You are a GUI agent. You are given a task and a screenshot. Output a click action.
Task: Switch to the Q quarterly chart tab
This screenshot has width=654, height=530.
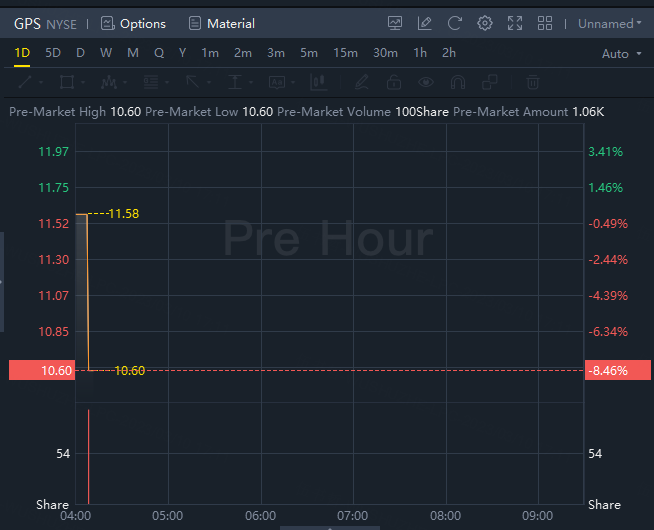click(x=159, y=53)
